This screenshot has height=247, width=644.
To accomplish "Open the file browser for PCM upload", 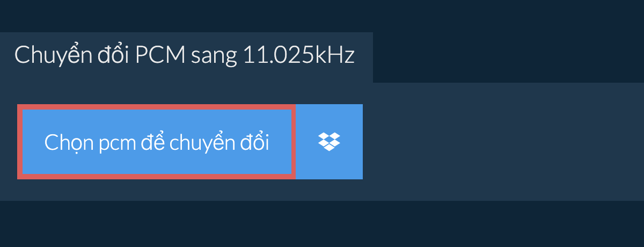I will point(157,142).
